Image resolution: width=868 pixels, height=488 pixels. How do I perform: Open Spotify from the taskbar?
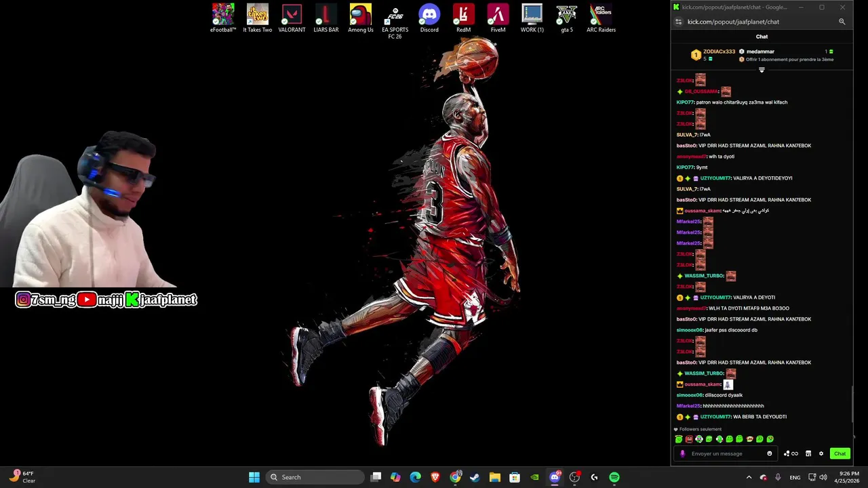coord(614,477)
